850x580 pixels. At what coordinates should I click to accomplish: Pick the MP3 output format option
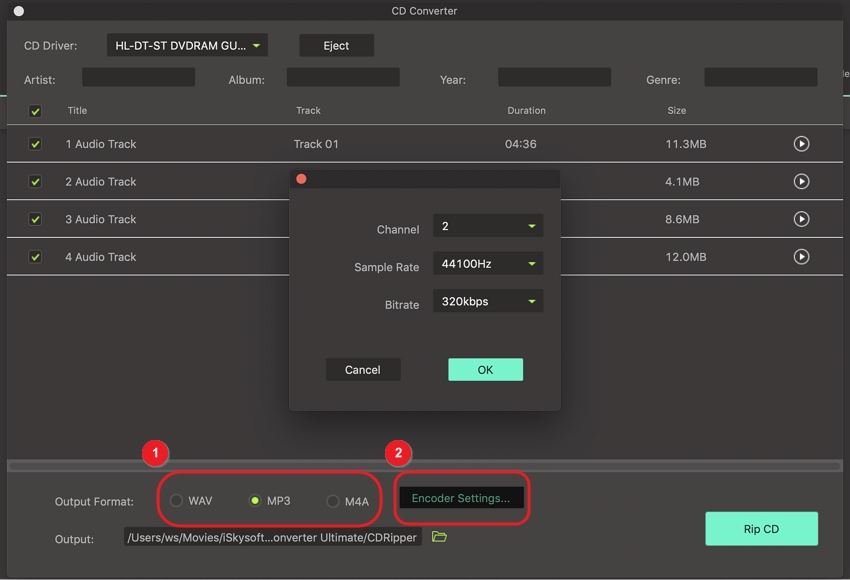[x=255, y=500]
